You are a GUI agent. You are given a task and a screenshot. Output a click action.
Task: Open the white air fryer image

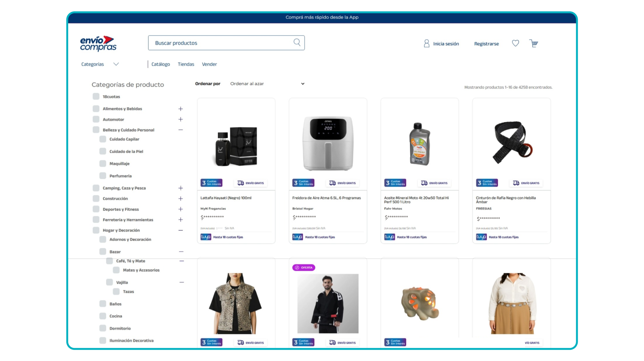coord(328,143)
